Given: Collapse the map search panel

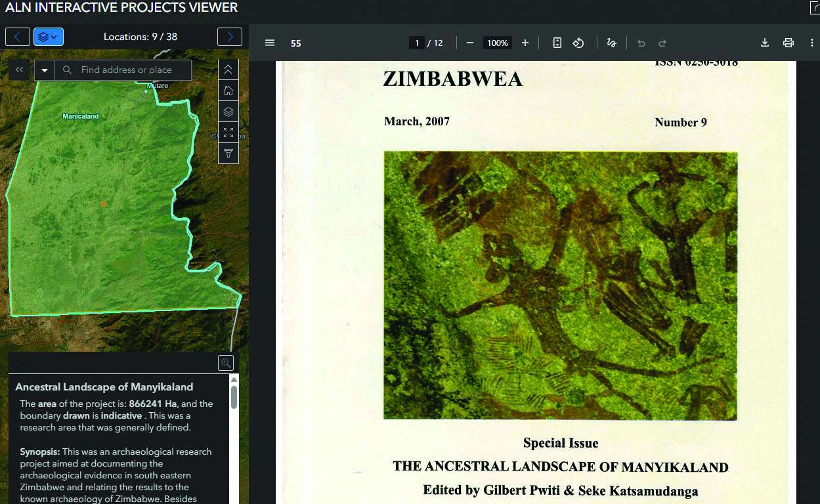Looking at the screenshot, I should [x=19, y=70].
